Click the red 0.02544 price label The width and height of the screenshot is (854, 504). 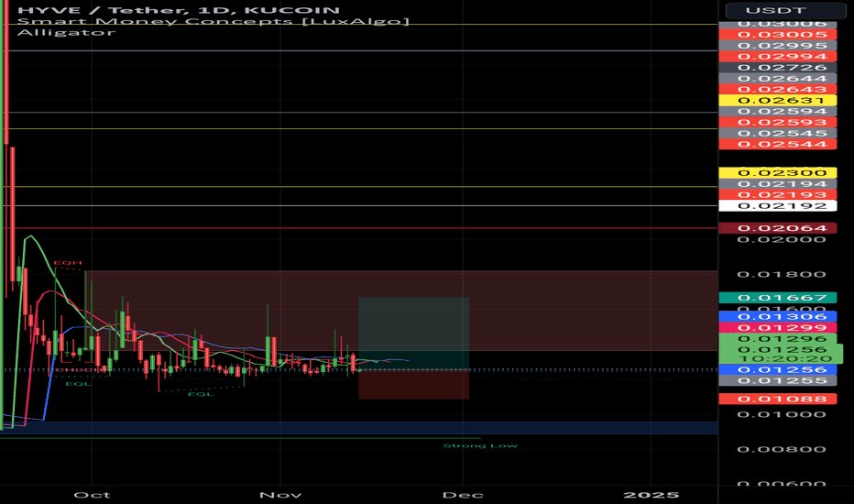click(778, 145)
